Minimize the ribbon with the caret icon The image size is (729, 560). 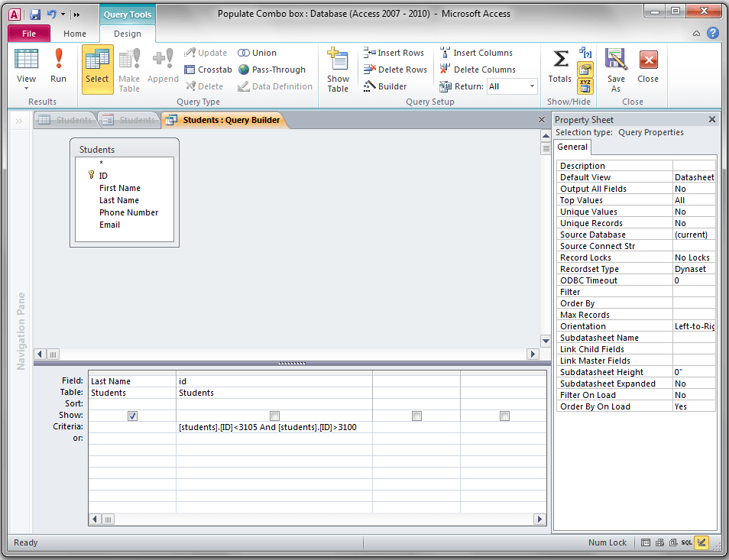[696, 34]
